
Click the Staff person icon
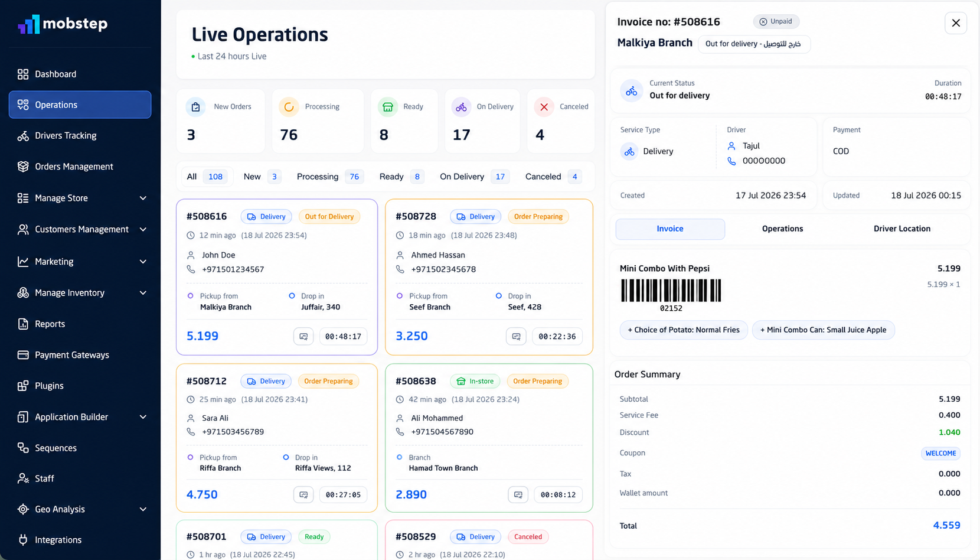click(23, 478)
